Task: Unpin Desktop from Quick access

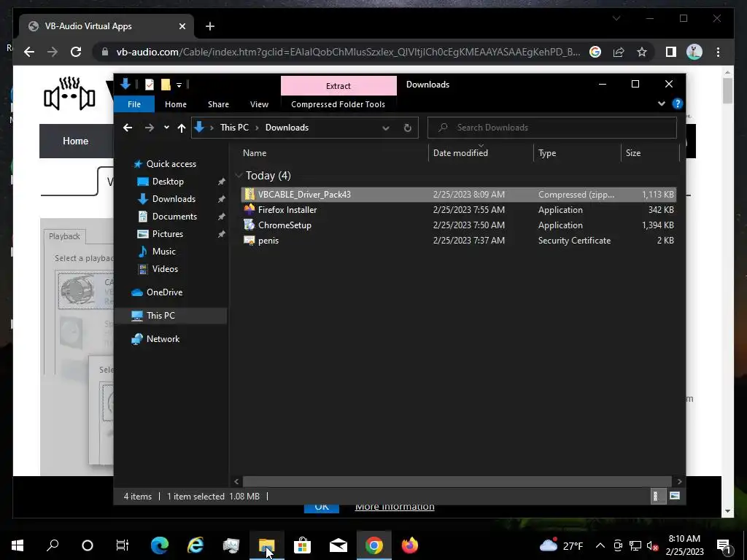Action: 221,182
